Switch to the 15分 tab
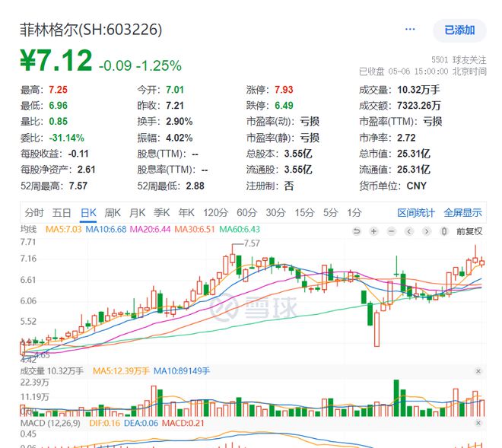The width and height of the screenshot is (502, 448). (x=304, y=213)
